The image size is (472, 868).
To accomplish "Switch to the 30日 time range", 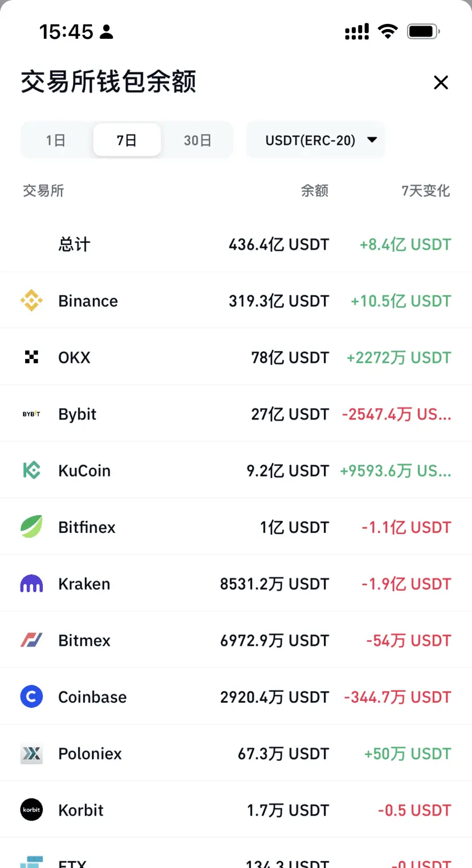I will [197, 140].
